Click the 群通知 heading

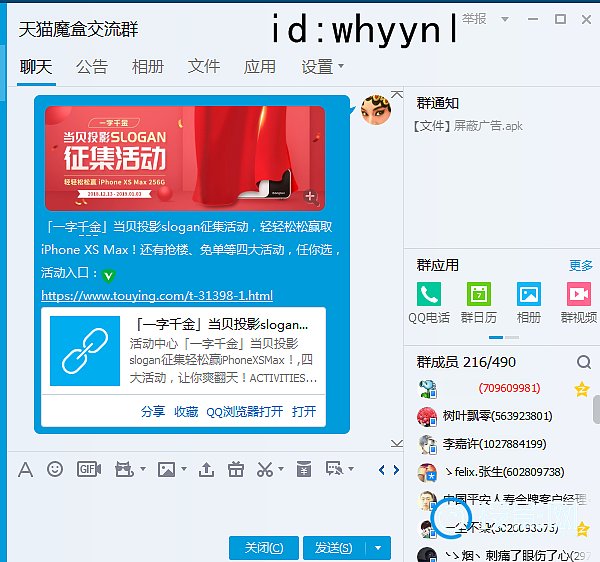437,103
